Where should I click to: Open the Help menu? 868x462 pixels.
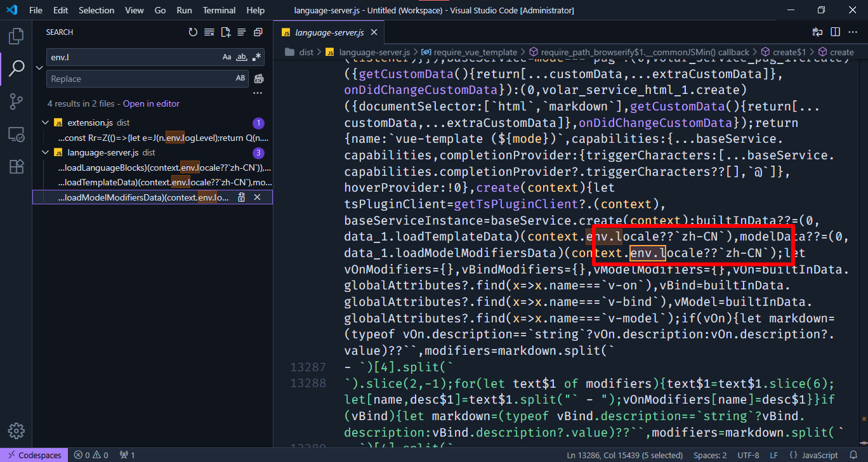pyautogui.click(x=255, y=10)
